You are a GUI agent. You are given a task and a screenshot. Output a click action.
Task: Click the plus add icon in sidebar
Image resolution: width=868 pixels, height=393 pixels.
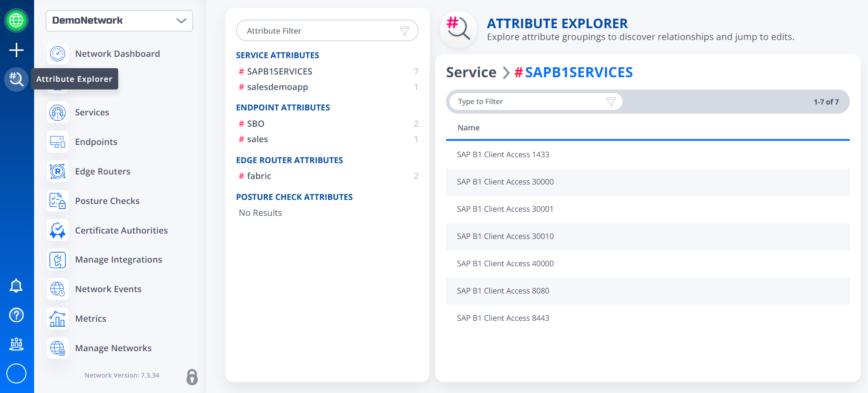pos(16,50)
